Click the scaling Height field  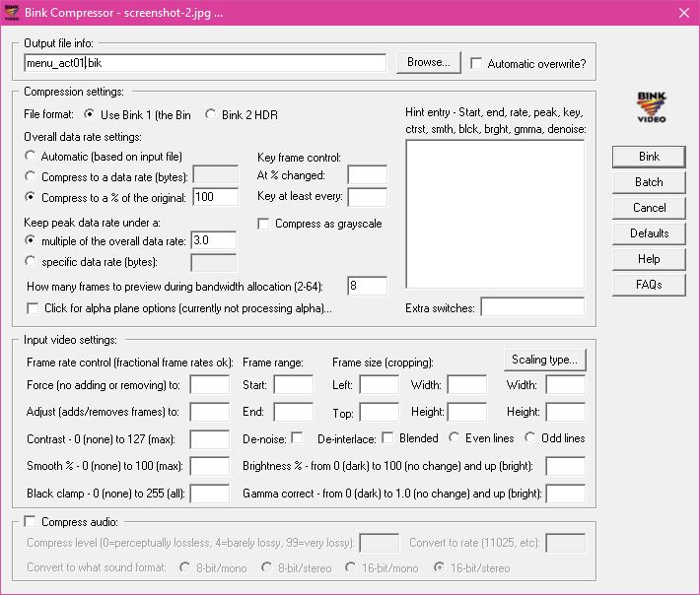pos(566,412)
